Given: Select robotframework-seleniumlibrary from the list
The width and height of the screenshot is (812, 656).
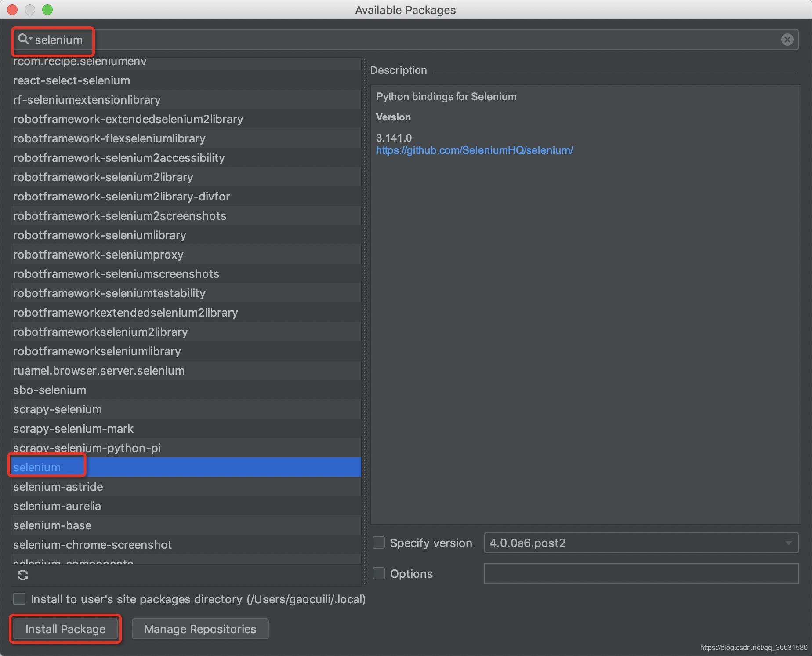Looking at the screenshot, I should click(x=100, y=235).
